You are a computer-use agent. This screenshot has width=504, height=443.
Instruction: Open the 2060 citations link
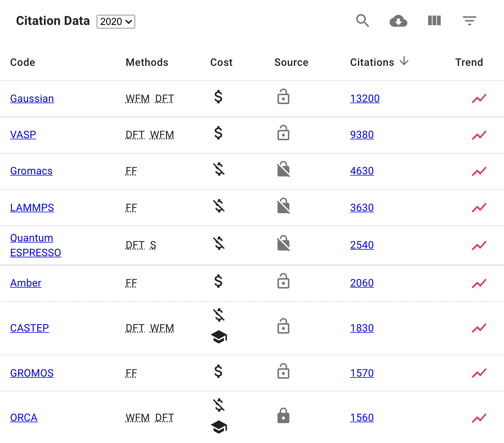(x=362, y=283)
